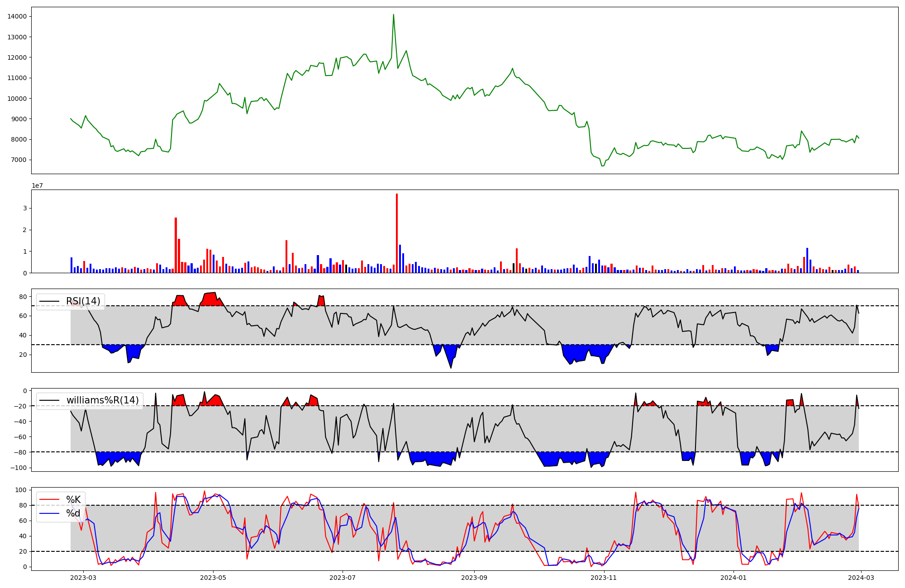
Task: Click the second-tallest red volume bar in April
Action: (179, 256)
